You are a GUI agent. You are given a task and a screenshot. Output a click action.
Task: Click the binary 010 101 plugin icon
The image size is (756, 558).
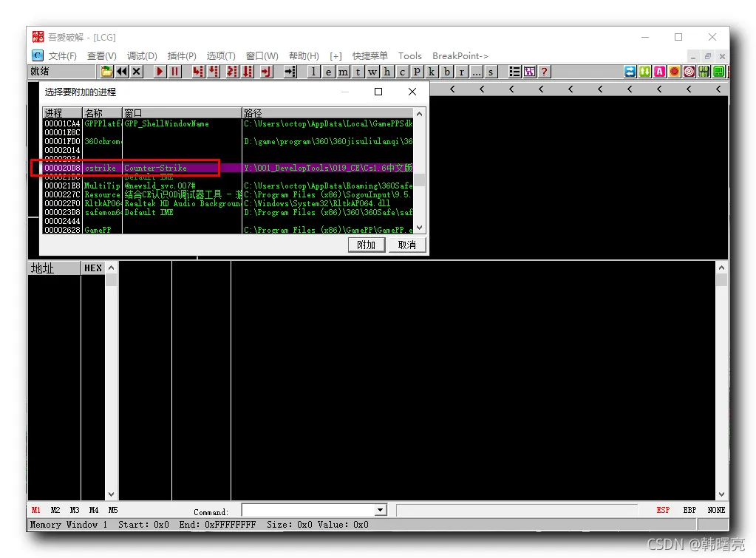(x=704, y=72)
